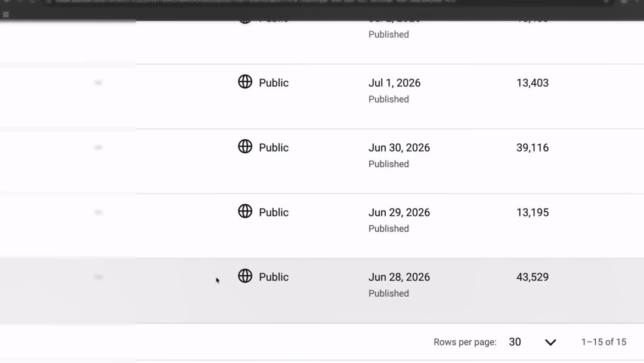Screen dimensions: 644x363
Task: Click the globe icon in the Jul 1, 2026 row
Action: point(245,82)
